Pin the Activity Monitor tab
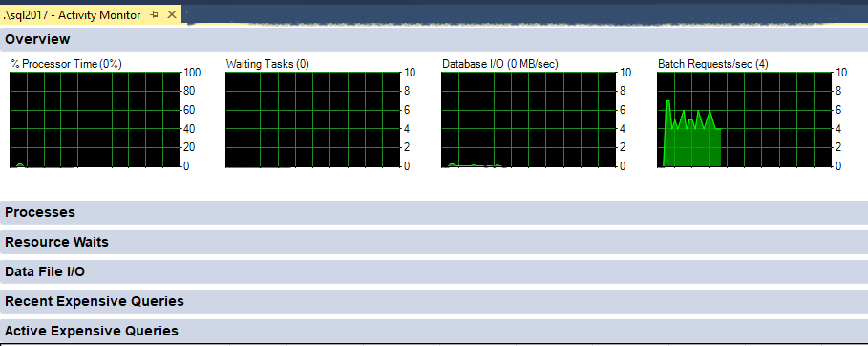The image size is (868, 346). [x=155, y=15]
